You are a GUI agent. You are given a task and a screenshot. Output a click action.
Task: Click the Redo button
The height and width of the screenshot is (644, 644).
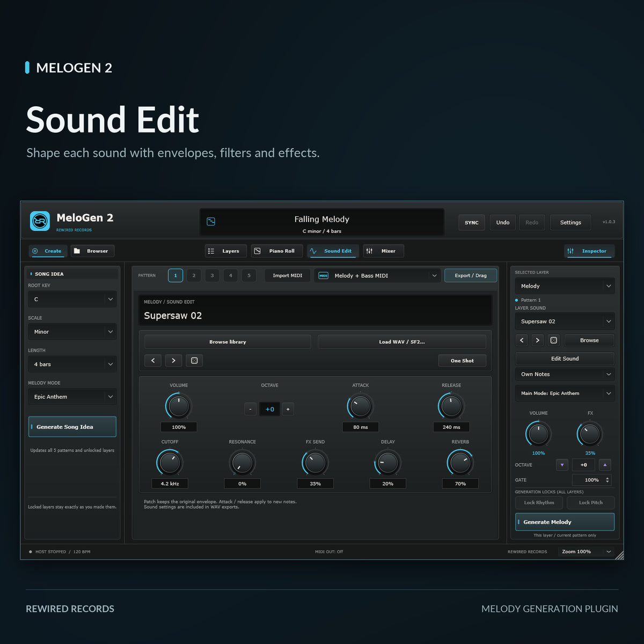coord(532,222)
